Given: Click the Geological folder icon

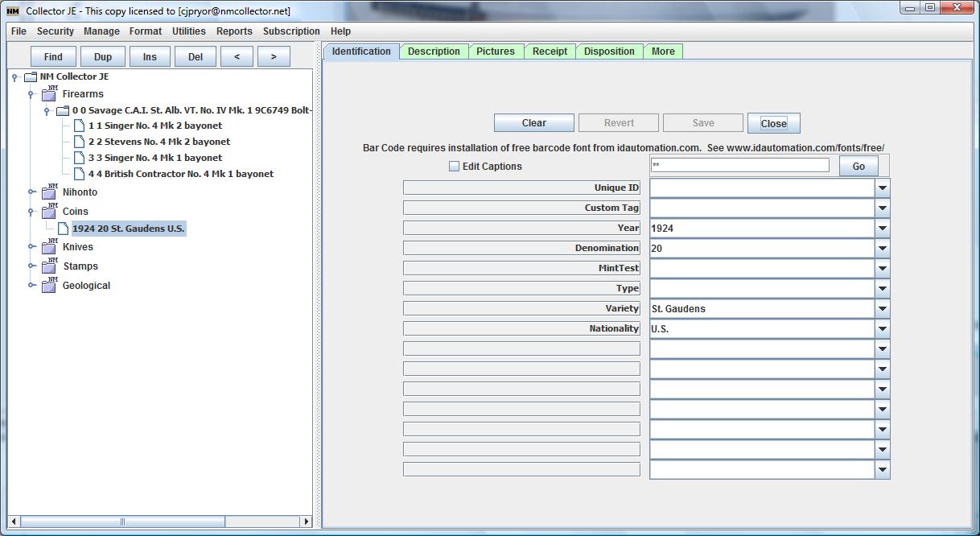Looking at the screenshot, I should pyautogui.click(x=49, y=286).
